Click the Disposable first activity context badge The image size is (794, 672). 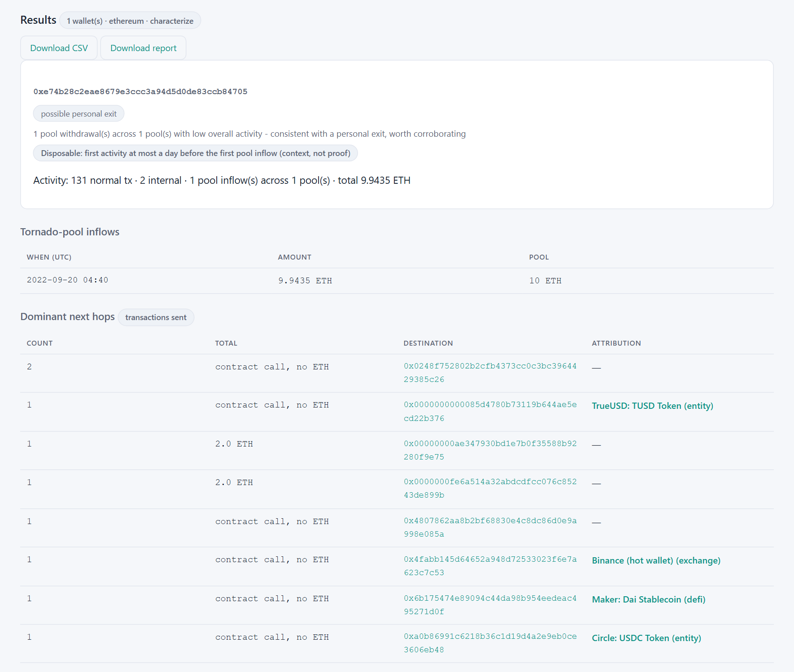coord(196,153)
